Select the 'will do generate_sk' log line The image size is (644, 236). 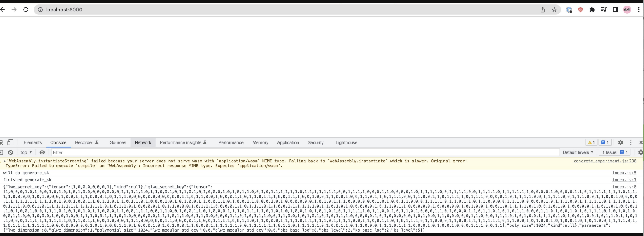tap(26, 173)
